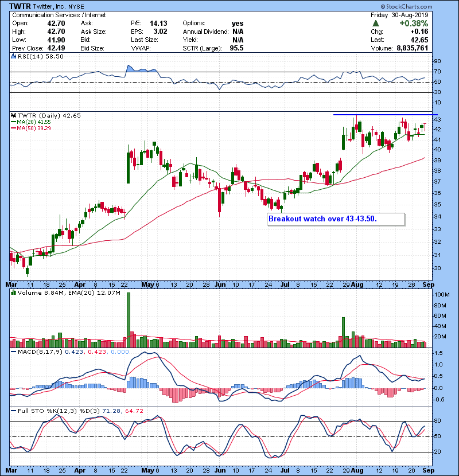This screenshot has height=476, width=459.
Task: Click the green MA(20) legend line marker
Action: point(13,122)
